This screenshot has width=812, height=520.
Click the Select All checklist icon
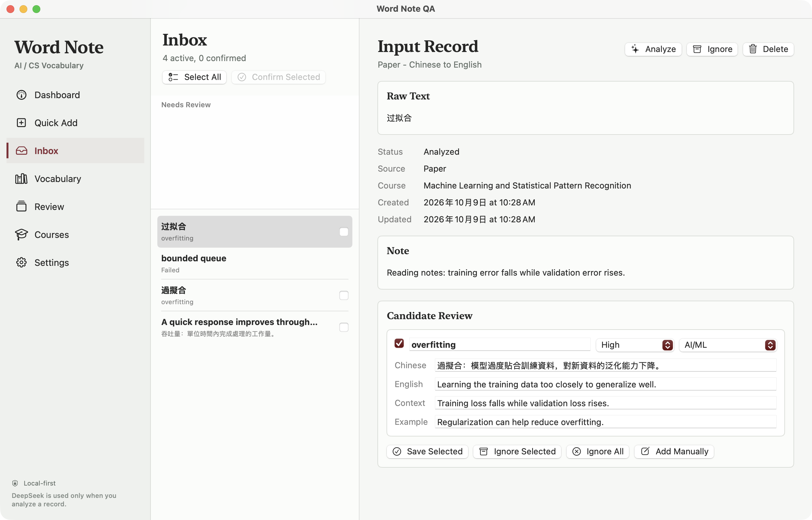(173, 77)
